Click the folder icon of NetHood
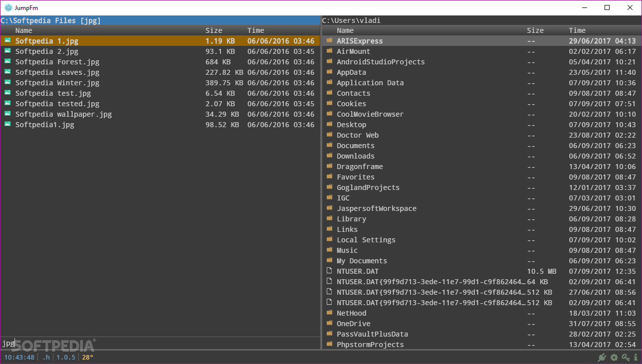642x364 pixels. [329, 313]
